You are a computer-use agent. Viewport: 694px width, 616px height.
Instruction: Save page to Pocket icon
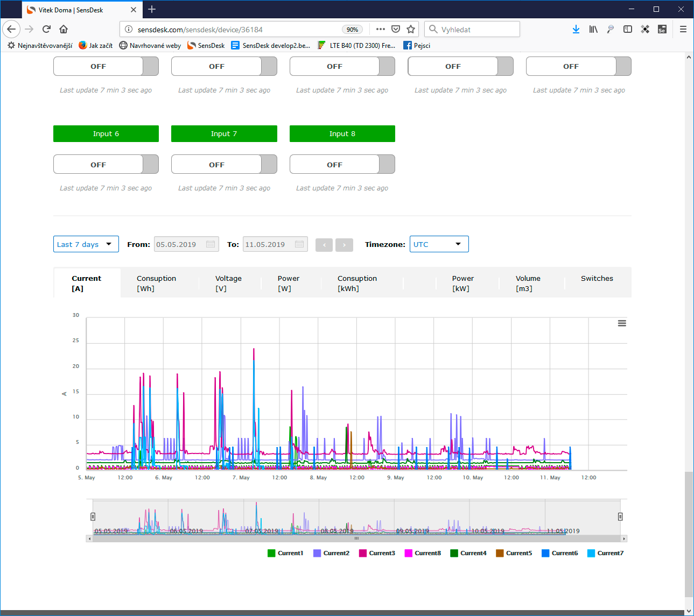[396, 29]
